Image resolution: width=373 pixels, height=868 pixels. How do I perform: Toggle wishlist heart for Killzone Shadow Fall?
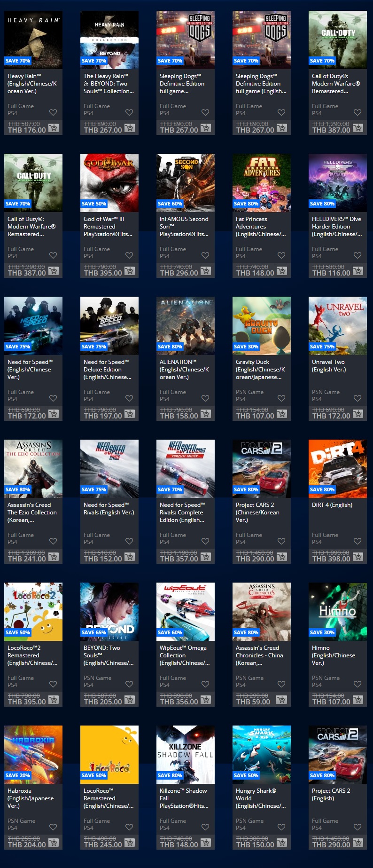[x=205, y=827]
